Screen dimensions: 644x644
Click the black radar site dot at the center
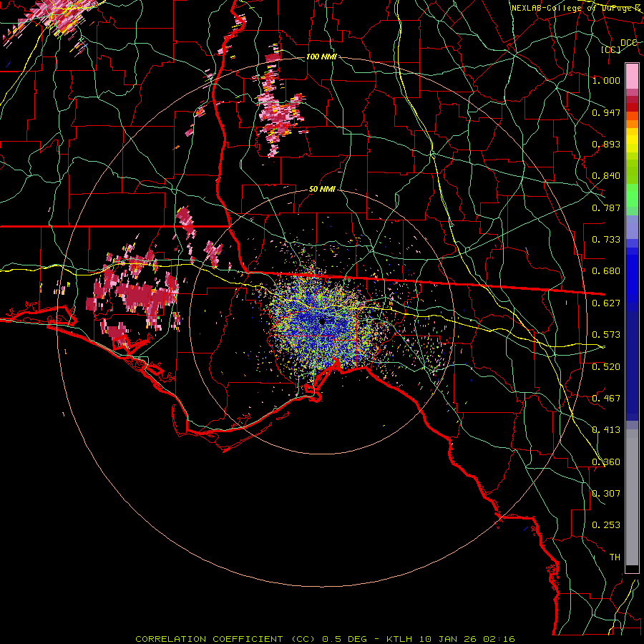click(322, 321)
